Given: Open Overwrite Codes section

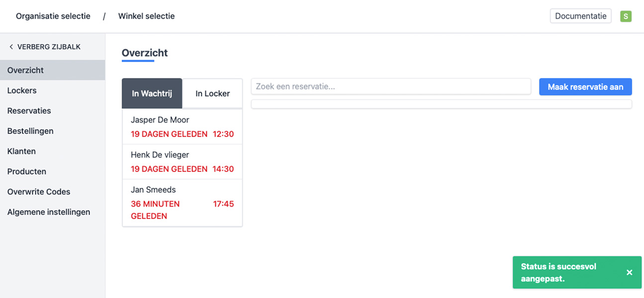Looking at the screenshot, I should (39, 192).
